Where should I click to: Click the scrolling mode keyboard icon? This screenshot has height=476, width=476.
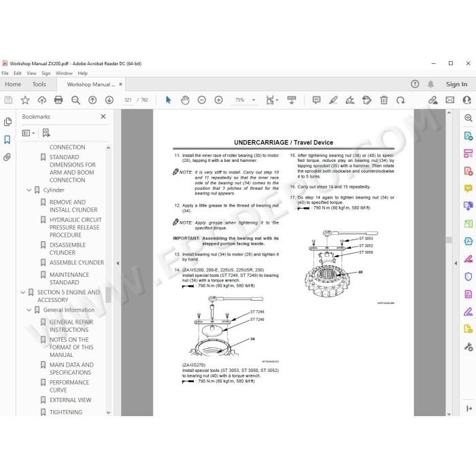pos(292,100)
